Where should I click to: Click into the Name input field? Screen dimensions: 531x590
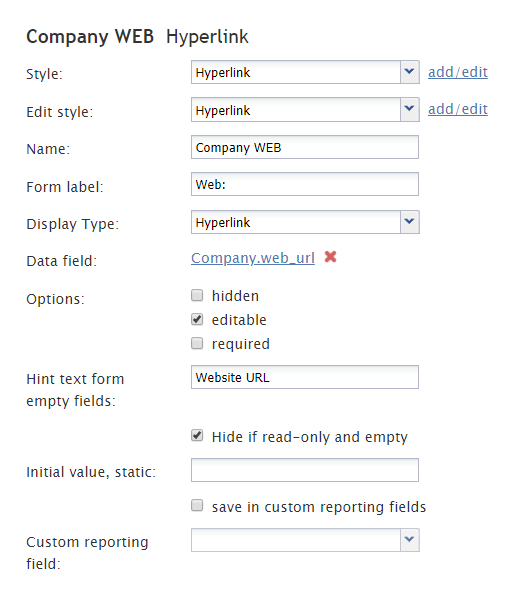pos(305,147)
